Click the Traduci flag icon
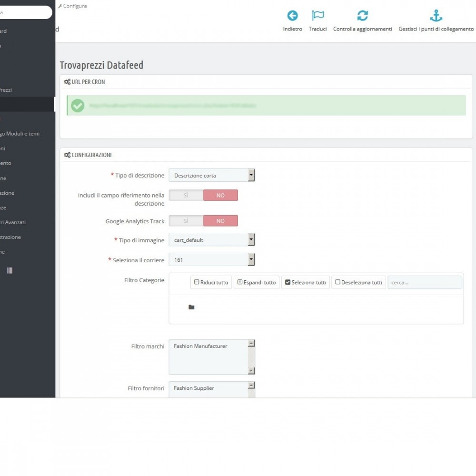This screenshot has width=476, height=476. click(x=317, y=16)
